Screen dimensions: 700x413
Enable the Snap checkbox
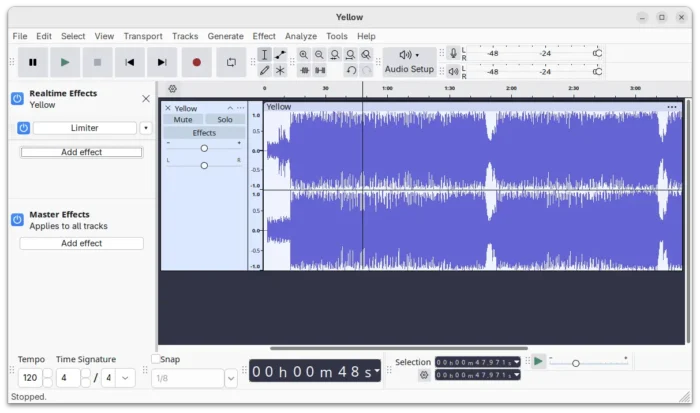pyautogui.click(x=156, y=359)
